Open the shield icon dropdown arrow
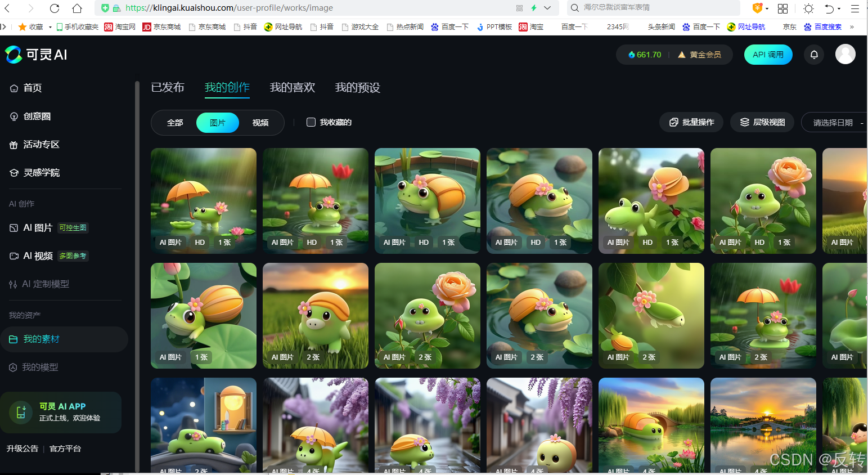Image resolution: width=868 pixels, height=475 pixels. pos(767,8)
